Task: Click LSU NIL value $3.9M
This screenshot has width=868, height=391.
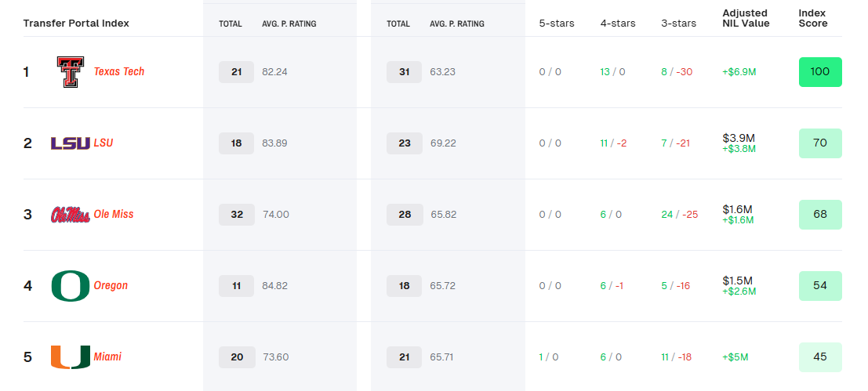Action: point(739,138)
